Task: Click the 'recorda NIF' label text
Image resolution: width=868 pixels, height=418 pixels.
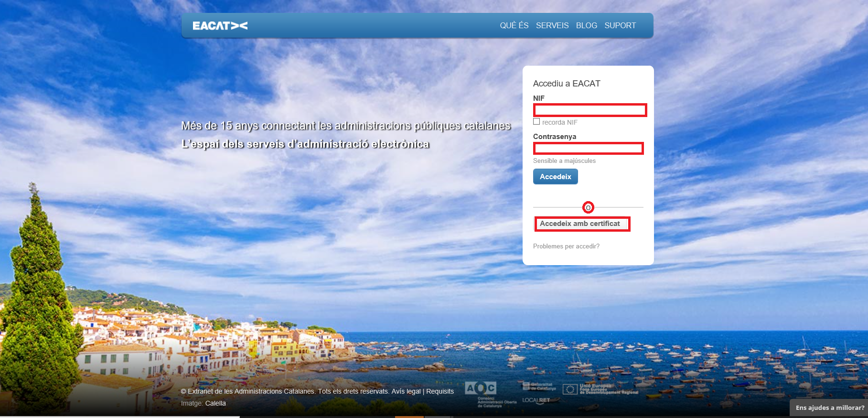Action: (x=559, y=122)
